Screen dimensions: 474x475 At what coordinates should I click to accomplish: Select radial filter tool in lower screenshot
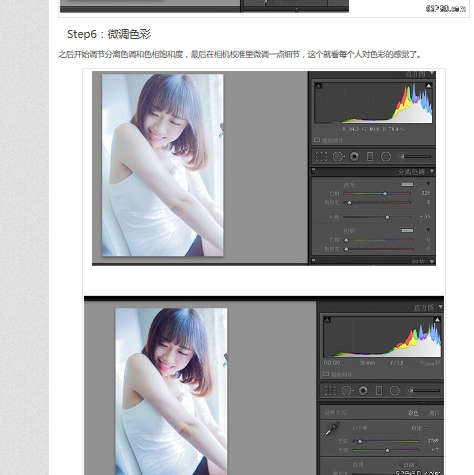[394, 390]
